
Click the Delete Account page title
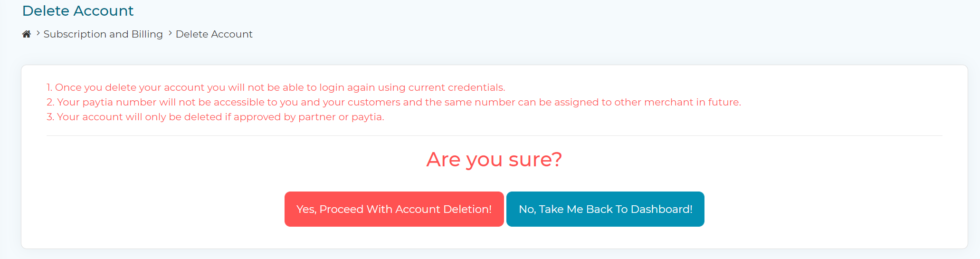78,10
